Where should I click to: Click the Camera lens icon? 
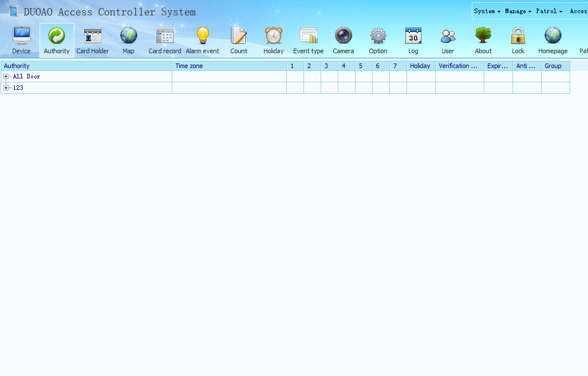click(x=343, y=37)
